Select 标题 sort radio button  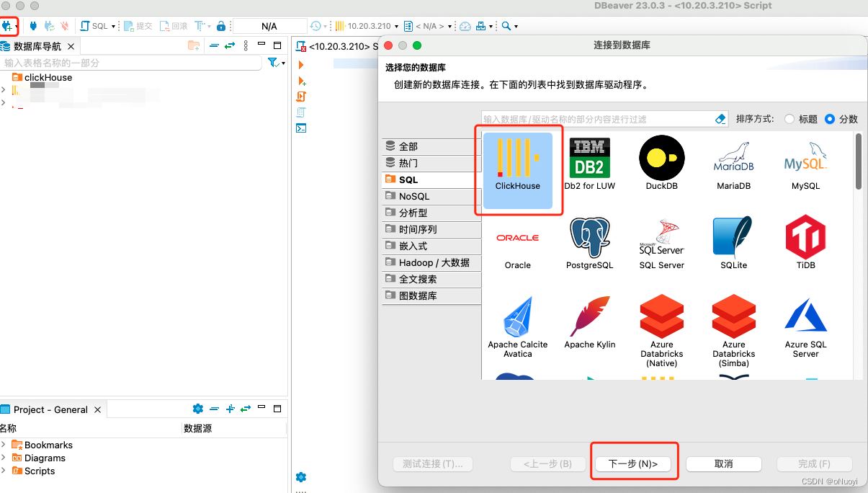790,119
